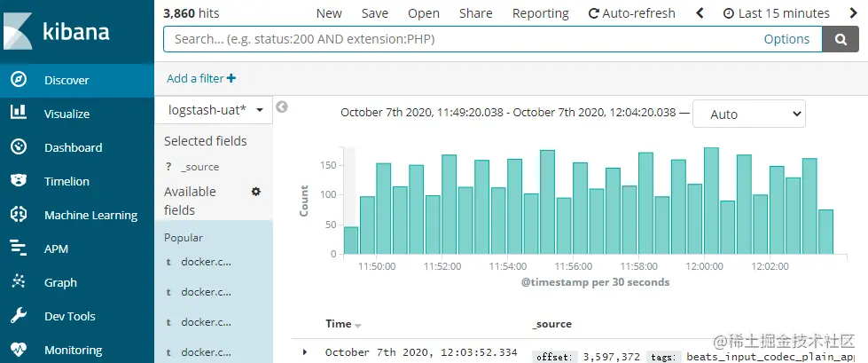868x363 pixels.
Task: Select Timelion in the side navigation
Action: 66,181
